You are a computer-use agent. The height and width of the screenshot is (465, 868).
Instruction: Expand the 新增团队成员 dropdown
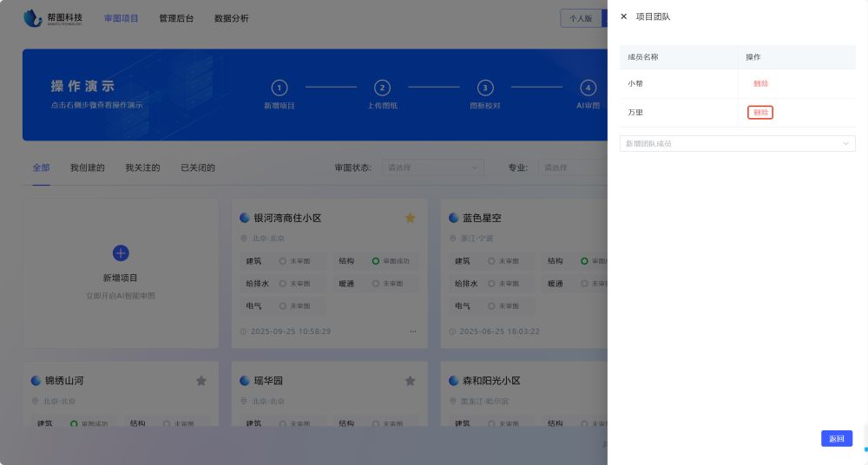(737, 143)
